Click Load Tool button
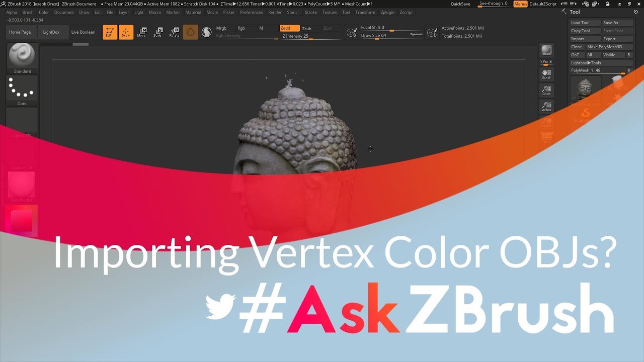The height and width of the screenshot is (362, 644). (585, 23)
